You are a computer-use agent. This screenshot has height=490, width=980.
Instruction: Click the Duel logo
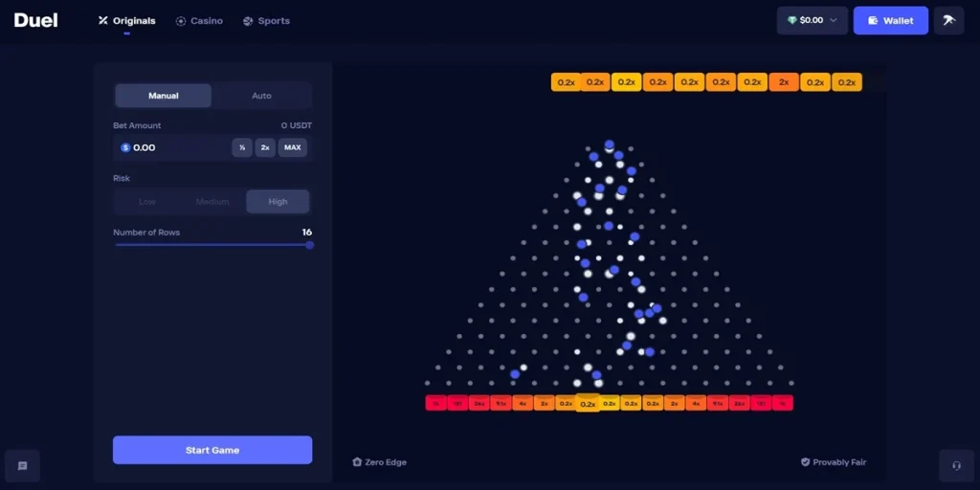tap(35, 20)
